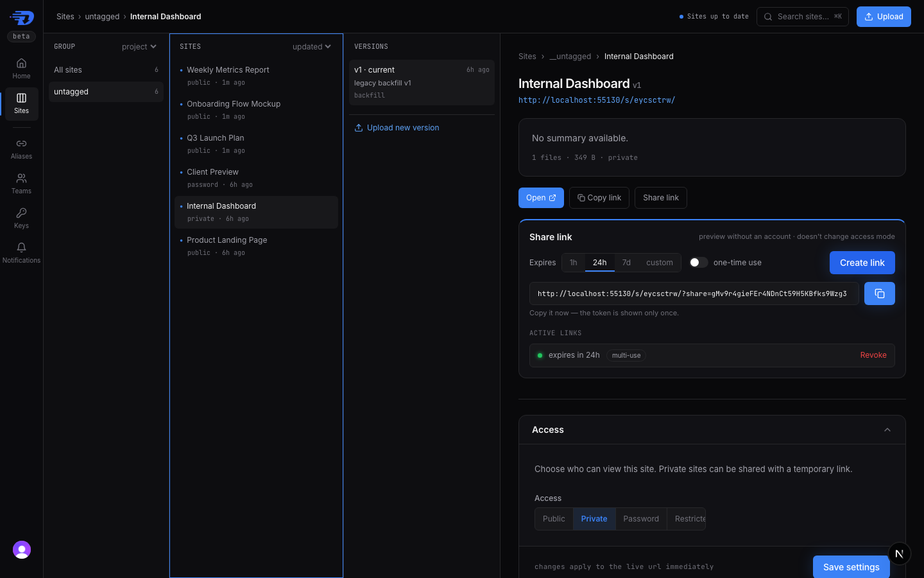Screen dimensions: 924x578
Task: Save the access settings
Action: click(851, 567)
